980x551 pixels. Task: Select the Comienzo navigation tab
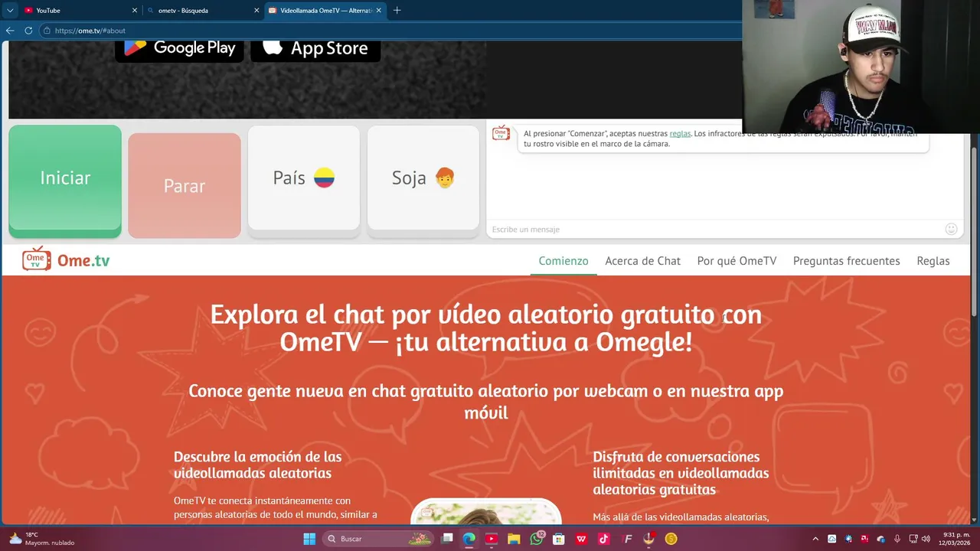[x=563, y=261]
